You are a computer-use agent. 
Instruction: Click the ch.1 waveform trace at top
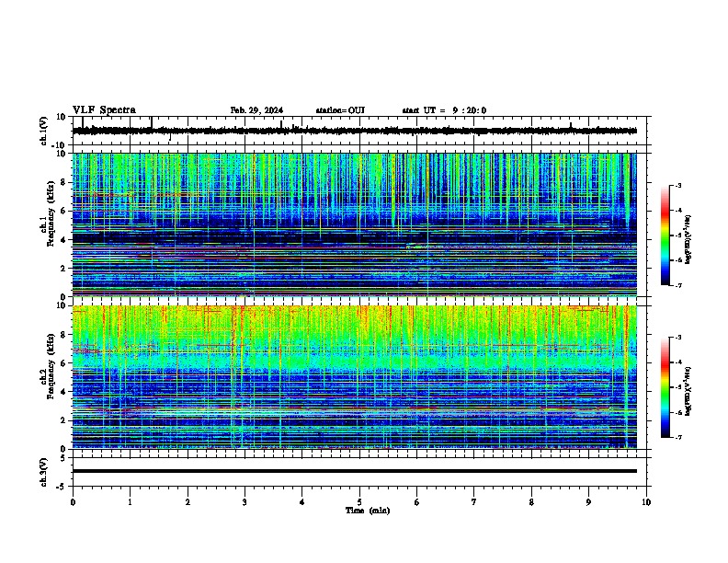tap(354, 131)
